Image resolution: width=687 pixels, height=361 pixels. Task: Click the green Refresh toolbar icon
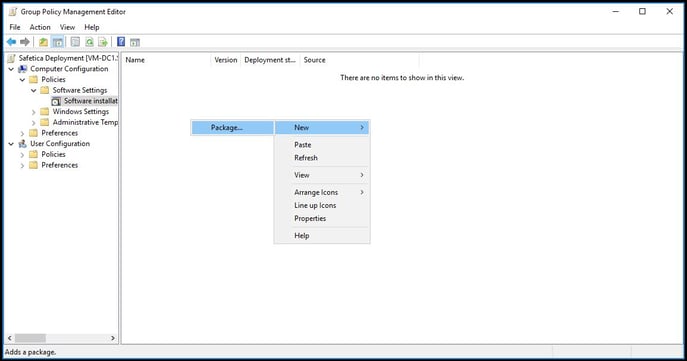click(x=89, y=42)
